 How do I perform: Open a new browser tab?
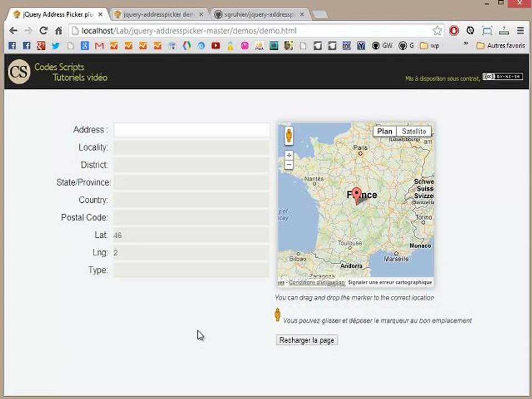coord(320,14)
